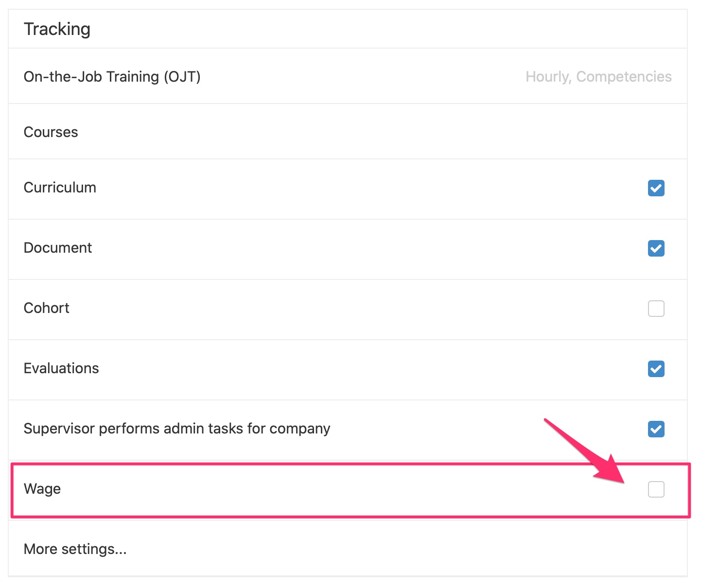Select the Curriculum row label
701x588 pixels.
(x=60, y=188)
